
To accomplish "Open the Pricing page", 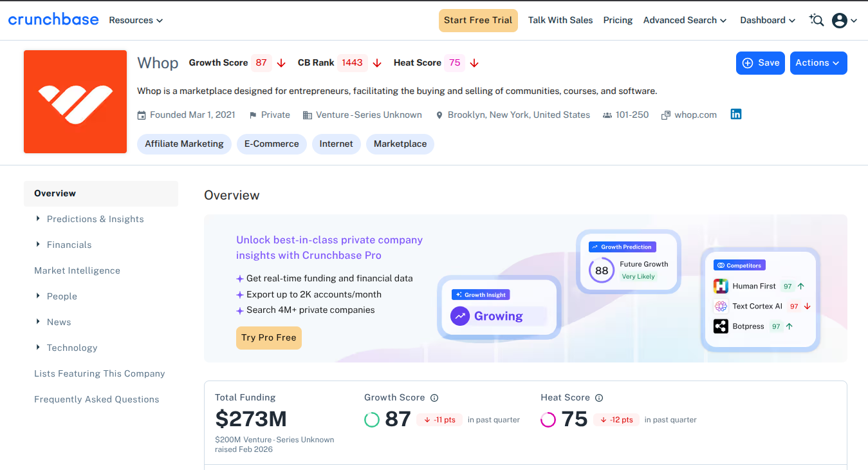I will pyautogui.click(x=618, y=21).
